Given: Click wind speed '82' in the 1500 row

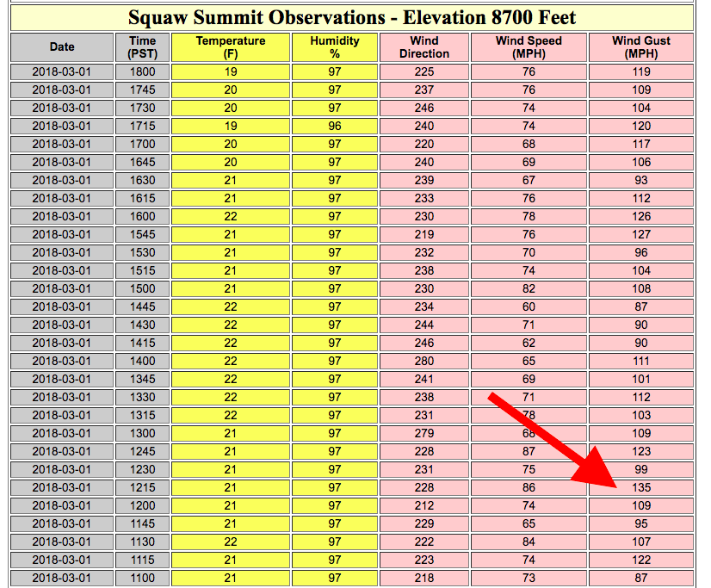Looking at the screenshot, I should pos(529,289).
